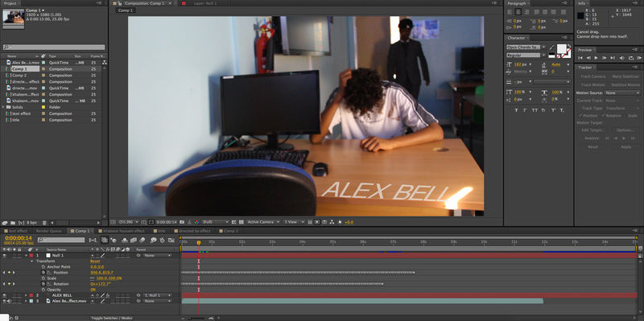Click the mute audio icon in the Preview panel
The height and width of the screenshot is (321, 644).
pos(621,58)
